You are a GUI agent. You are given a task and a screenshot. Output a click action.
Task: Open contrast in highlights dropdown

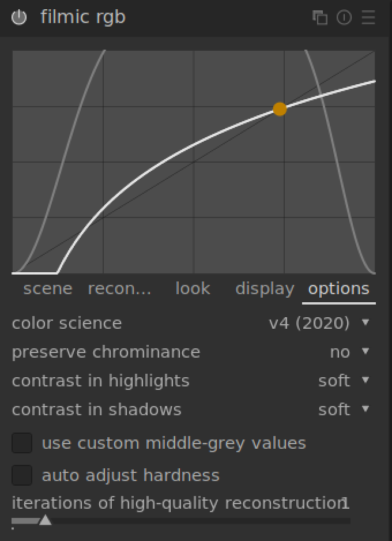click(x=365, y=380)
